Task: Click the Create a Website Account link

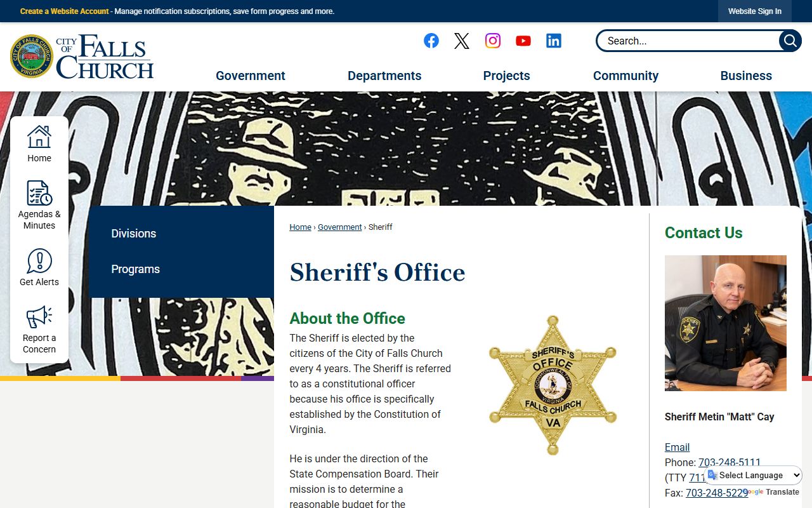Action: click(x=65, y=11)
